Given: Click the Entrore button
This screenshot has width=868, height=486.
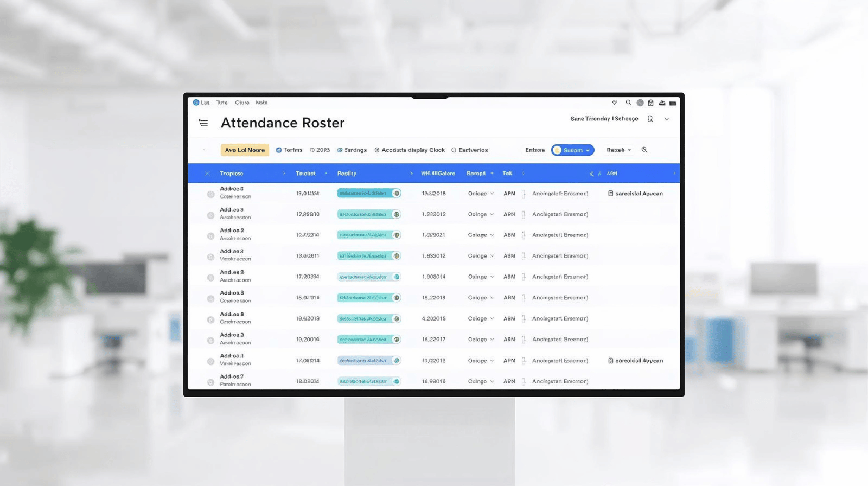Looking at the screenshot, I should [534, 150].
